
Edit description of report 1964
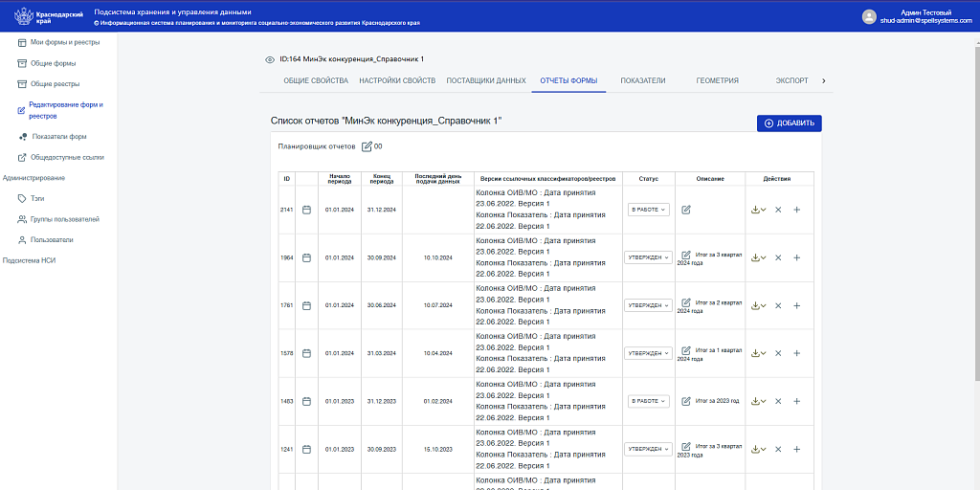pyautogui.click(x=685, y=256)
